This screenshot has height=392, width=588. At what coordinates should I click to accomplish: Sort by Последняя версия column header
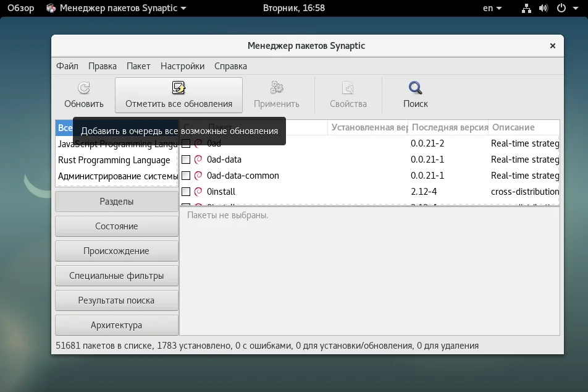(448, 127)
